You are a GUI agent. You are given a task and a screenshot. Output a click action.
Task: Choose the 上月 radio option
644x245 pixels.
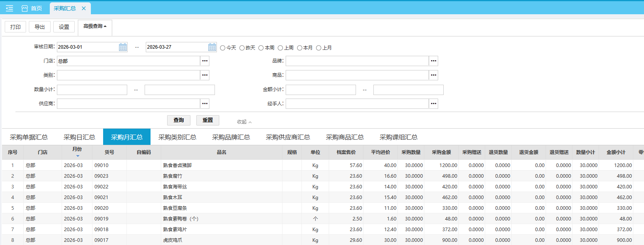[318, 48]
